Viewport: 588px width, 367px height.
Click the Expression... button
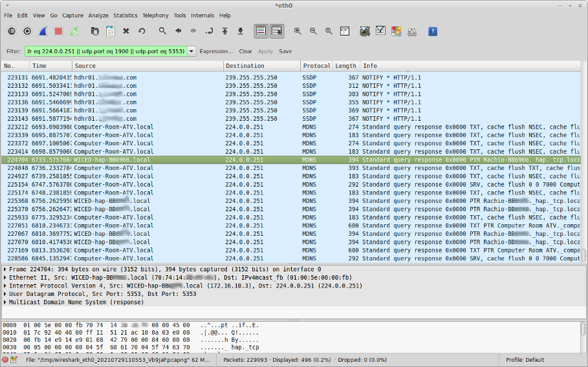point(216,51)
